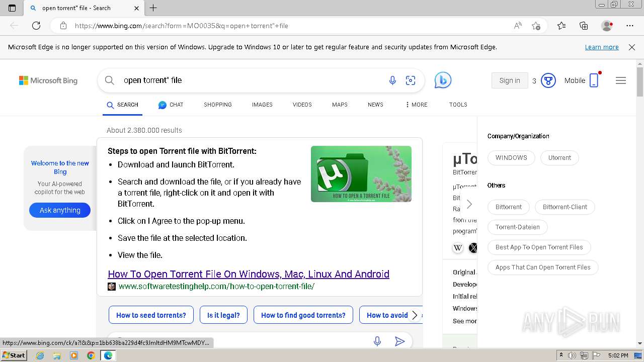View site info lock icon
This screenshot has height=362, width=644.
pyautogui.click(x=63, y=26)
